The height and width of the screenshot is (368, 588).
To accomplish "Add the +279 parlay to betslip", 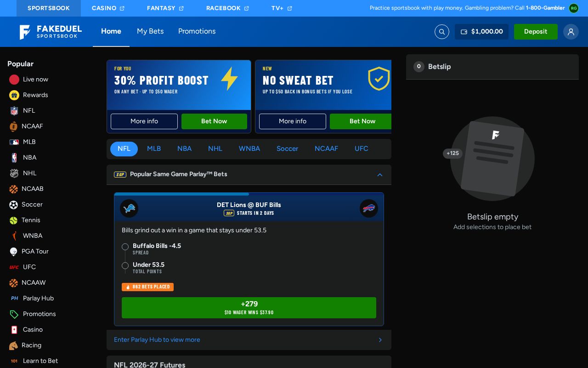I will click(249, 308).
